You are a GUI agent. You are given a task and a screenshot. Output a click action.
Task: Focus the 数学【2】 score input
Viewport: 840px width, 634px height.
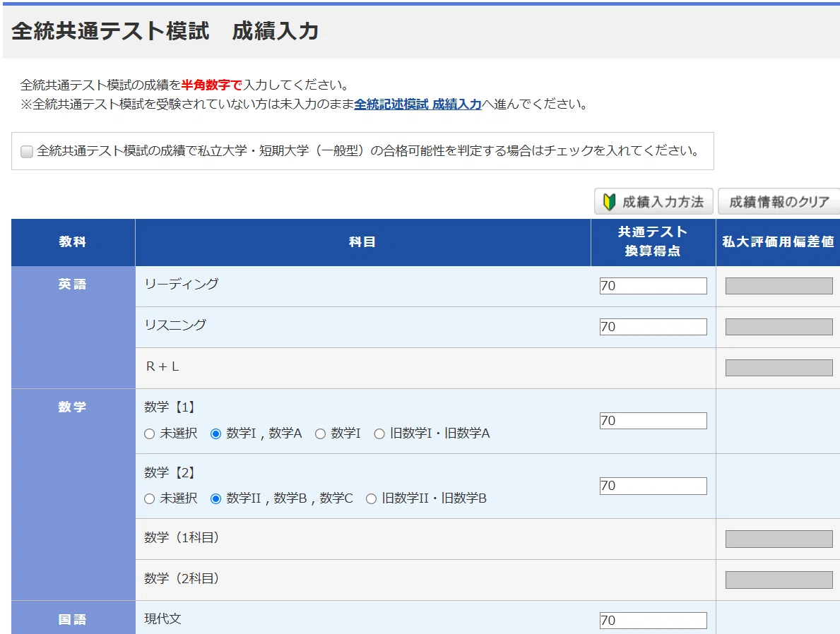click(653, 486)
